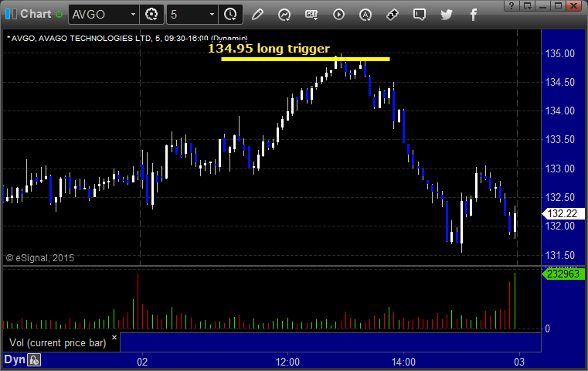Click the bar replay play icon
This screenshot has width=588, height=371.
click(x=338, y=15)
